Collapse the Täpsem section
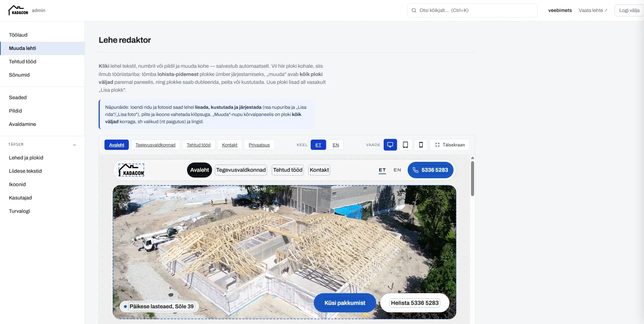This screenshot has width=644, height=324. (x=74, y=145)
